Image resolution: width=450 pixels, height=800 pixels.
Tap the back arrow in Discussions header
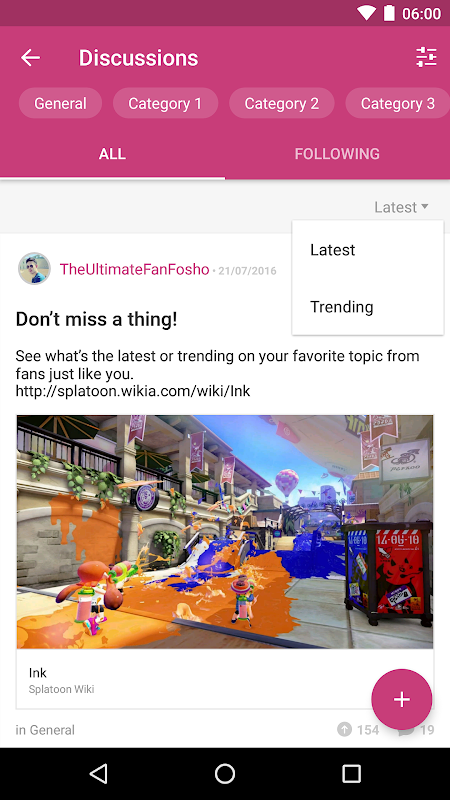(30, 58)
